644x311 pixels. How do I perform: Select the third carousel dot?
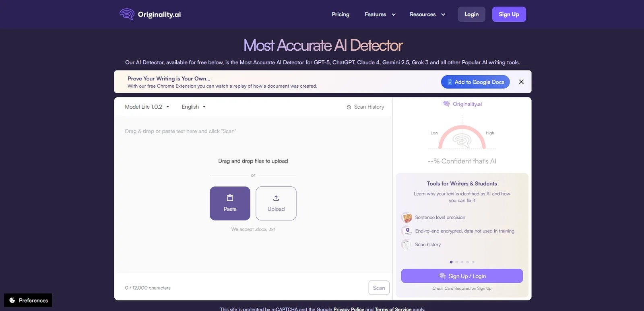coord(462,262)
